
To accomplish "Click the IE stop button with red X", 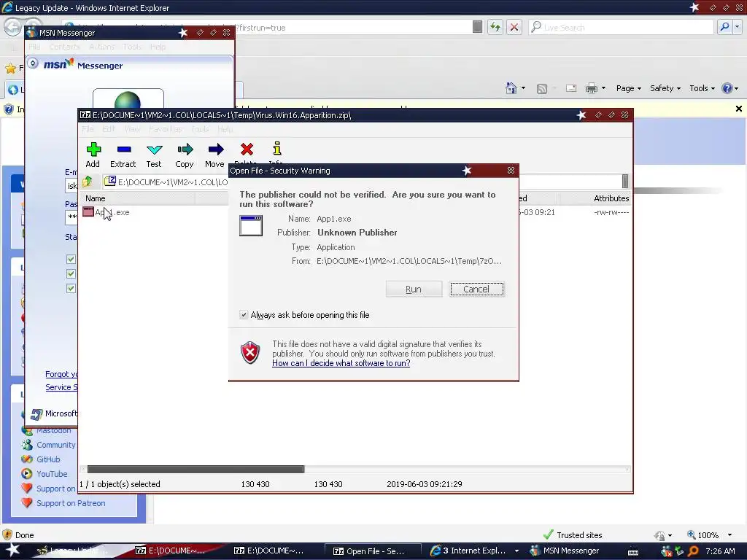I will point(514,27).
